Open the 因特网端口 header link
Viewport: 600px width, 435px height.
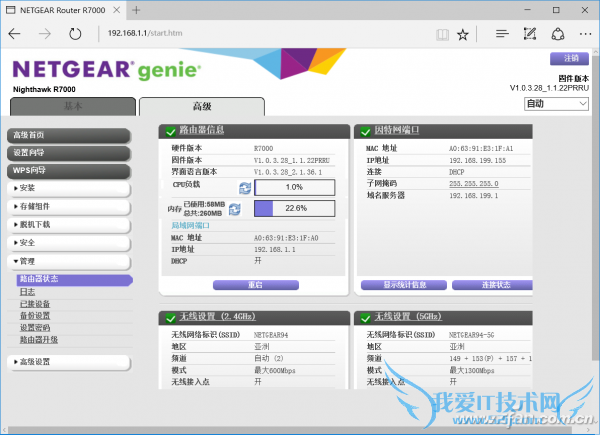point(397,130)
